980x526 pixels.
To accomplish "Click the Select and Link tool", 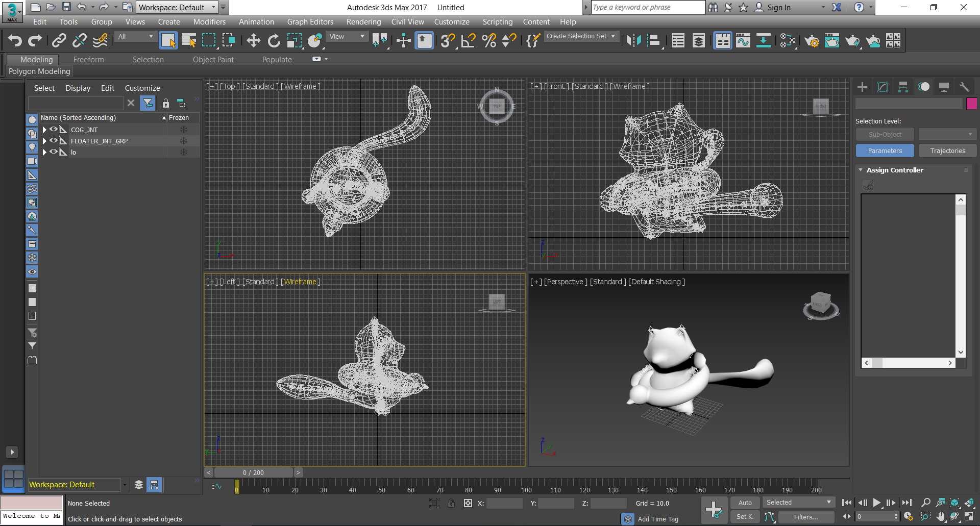I will [59, 40].
